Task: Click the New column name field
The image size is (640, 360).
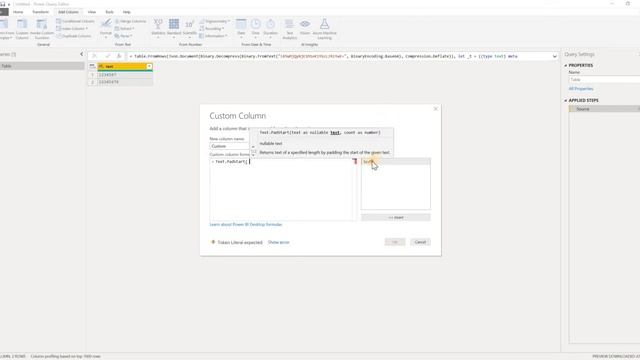Action: coord(229,146)
